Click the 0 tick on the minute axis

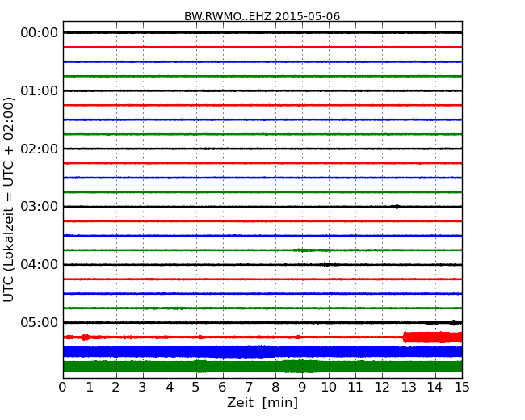(x=63, y=388)
